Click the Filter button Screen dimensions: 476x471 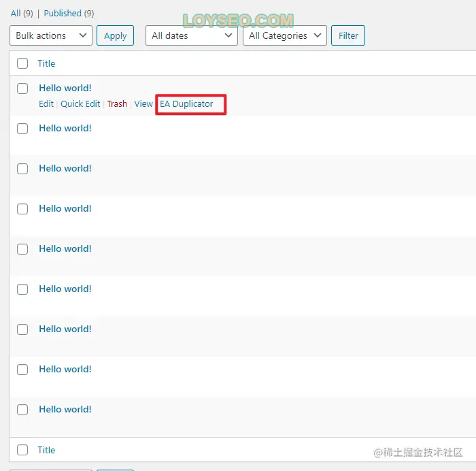(348, 35)
